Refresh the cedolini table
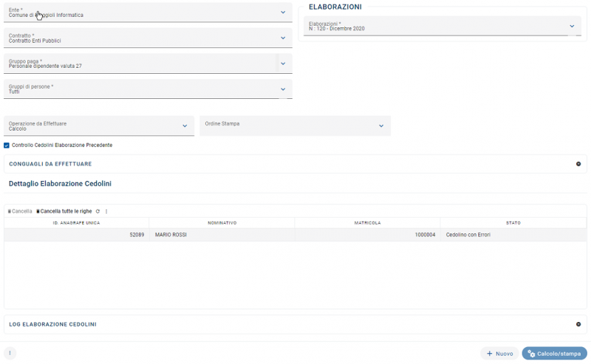591x364 pixels. tap(98, 211)
